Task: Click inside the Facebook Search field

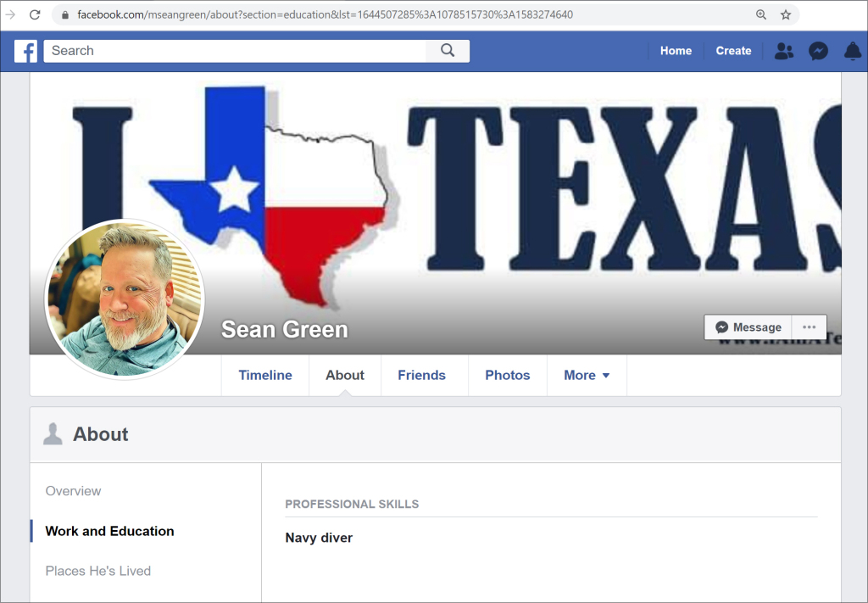Action: coord(235,51)
